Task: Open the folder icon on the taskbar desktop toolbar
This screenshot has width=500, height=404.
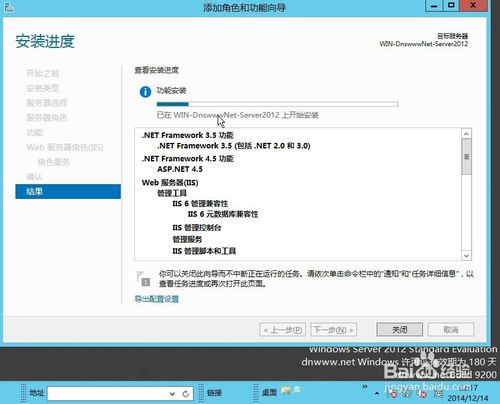Action: (x=286, y=390)
